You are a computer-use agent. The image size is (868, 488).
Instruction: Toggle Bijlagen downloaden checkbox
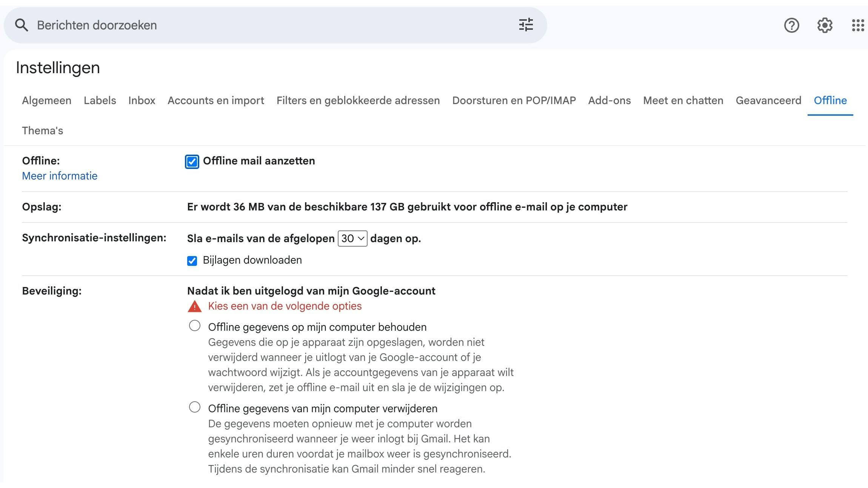(192, 261)
